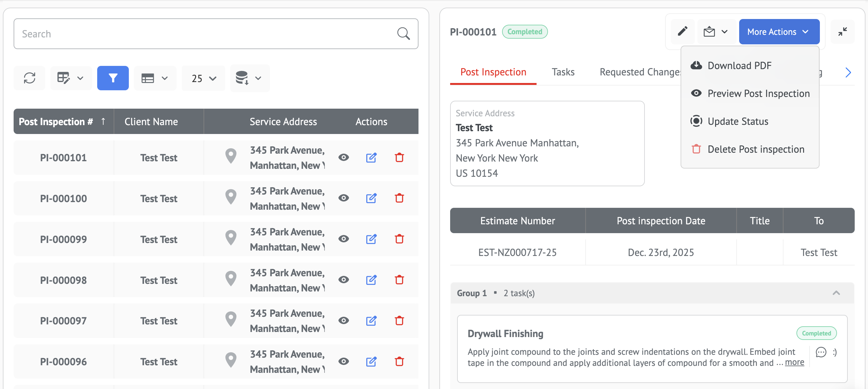Expand description with the more link
This screenshot has width=868, height=389.
[x=794, y=362]
